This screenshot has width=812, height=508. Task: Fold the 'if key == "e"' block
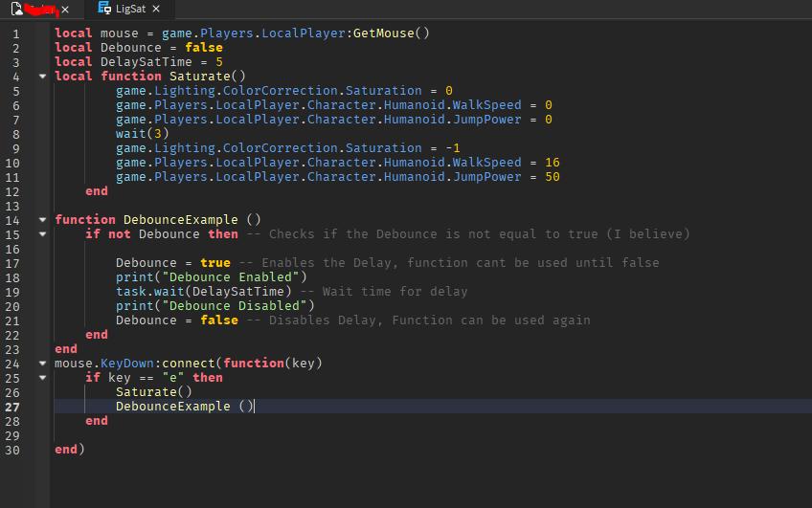tap(42, 377)
